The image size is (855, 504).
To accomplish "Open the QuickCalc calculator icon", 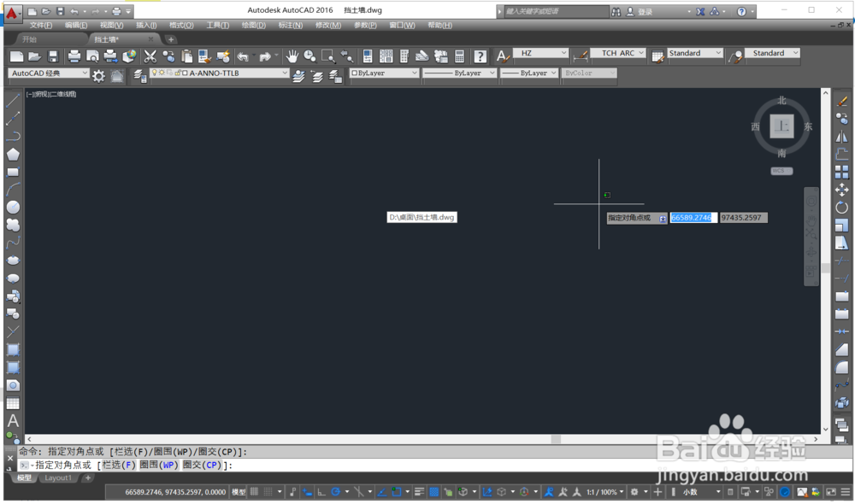I will [x=460, y=56].
